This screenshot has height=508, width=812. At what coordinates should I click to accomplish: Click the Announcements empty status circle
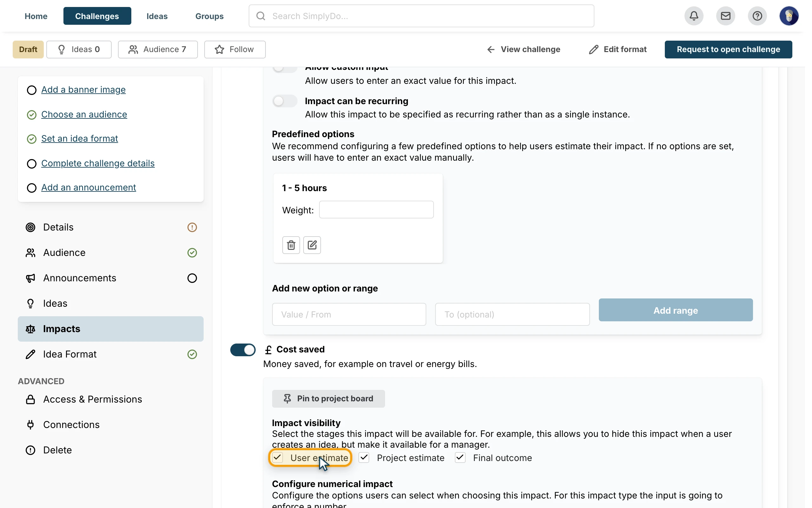coord(192,278)
